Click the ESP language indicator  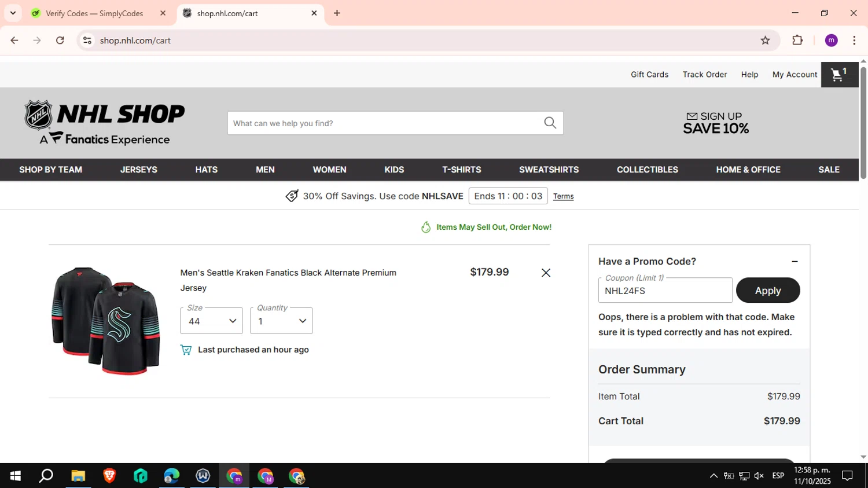[x=778, y=476]
